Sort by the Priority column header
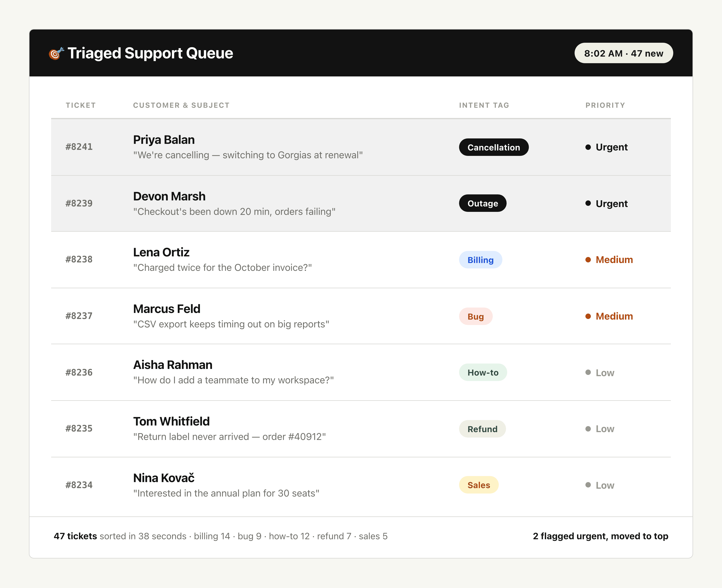The image size is (722, 588). [605, 105]
